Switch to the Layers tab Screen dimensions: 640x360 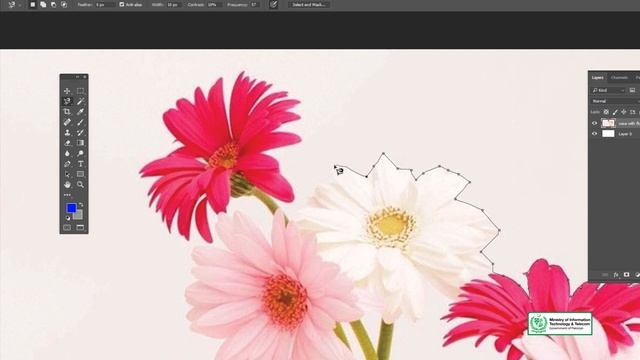(x=598, y=78)
